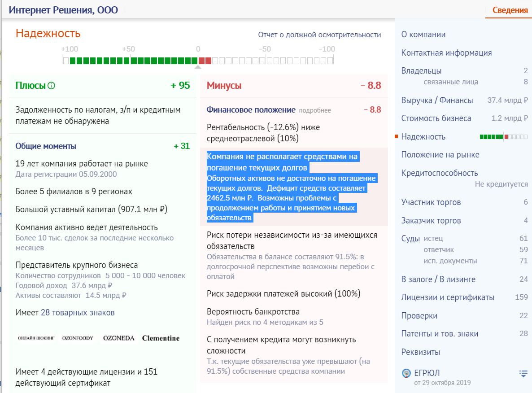Click the ЕГРЮЛ emblem icon

(x=406, y=373)
